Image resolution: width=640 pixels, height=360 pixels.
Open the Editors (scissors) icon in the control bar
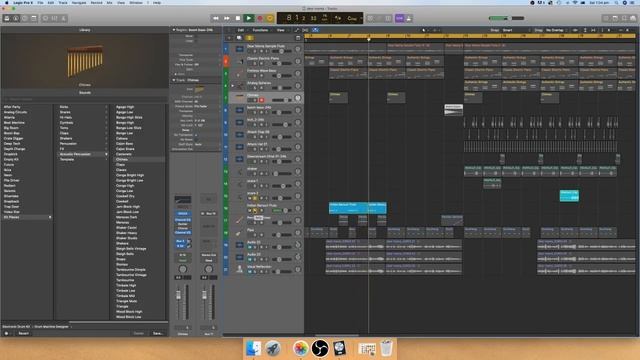64,18
